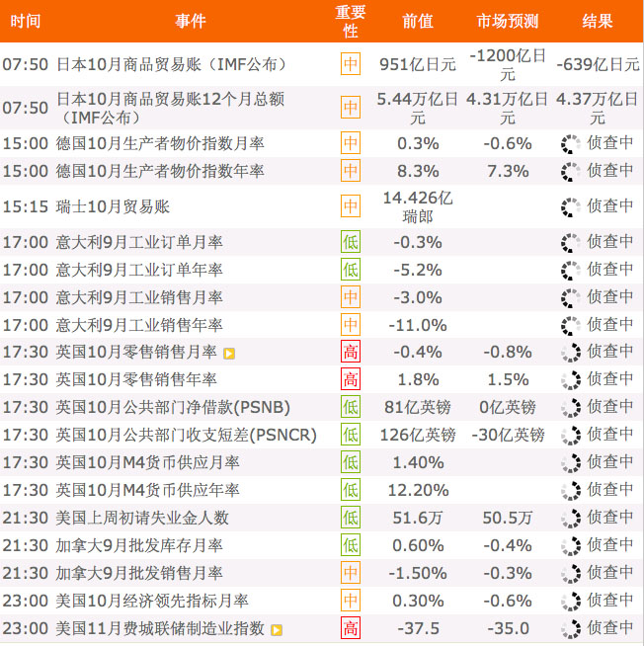The width and height of the screenshot is (644, 646).
Task: Open the event 意大利9月工业订单月率
Action: click(x=139, y=242)
